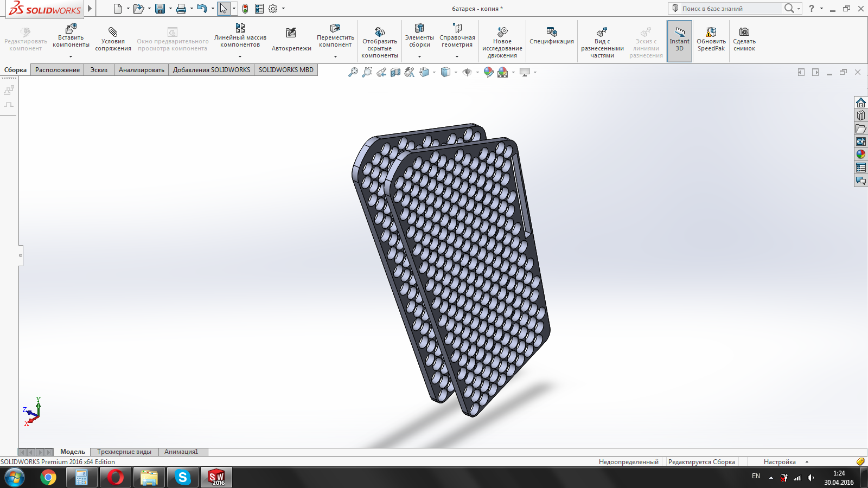
Task: Toggle Hide/Show Items eye icon
Action: coord(467,72)
